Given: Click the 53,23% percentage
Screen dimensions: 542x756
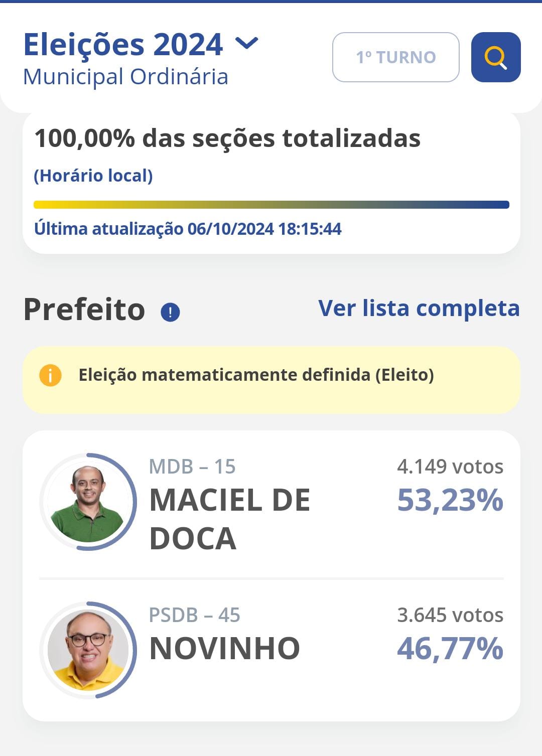Looking at the screenshot, I should (450, 501).
